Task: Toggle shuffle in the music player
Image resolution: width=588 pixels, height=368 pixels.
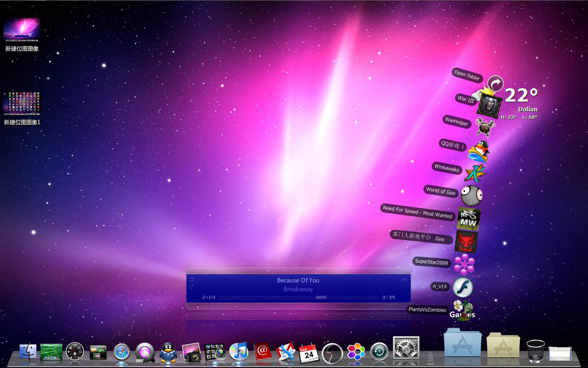Action: 192,279
